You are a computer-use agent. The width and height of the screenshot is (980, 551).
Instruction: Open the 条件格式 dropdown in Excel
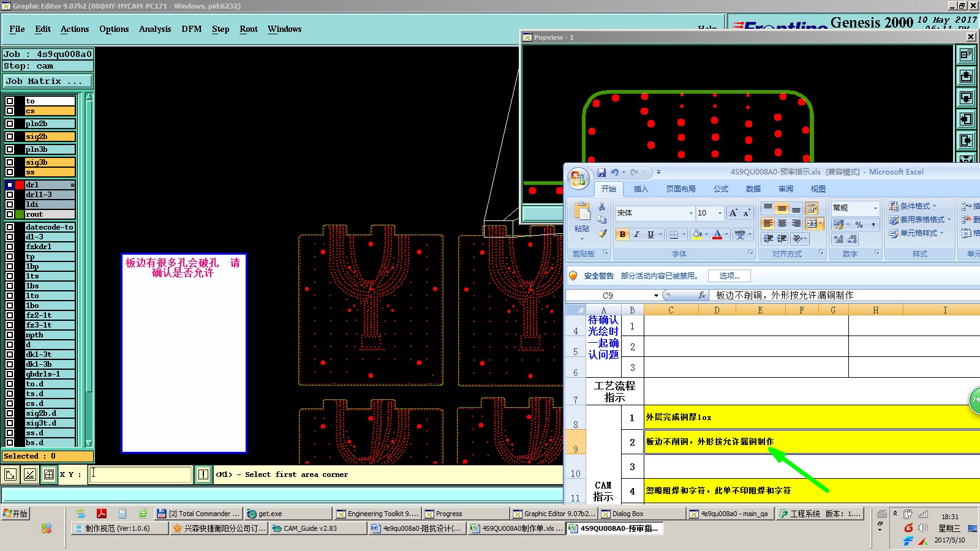pyautogui.click(x=913, y=206)
